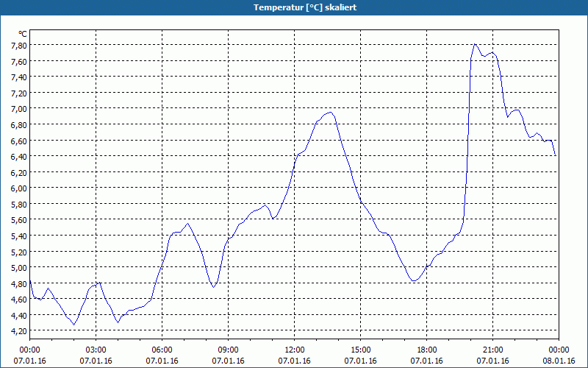Pick the 6,80 y-axis label
Viewport: 588px width, 368px height.
19,124
